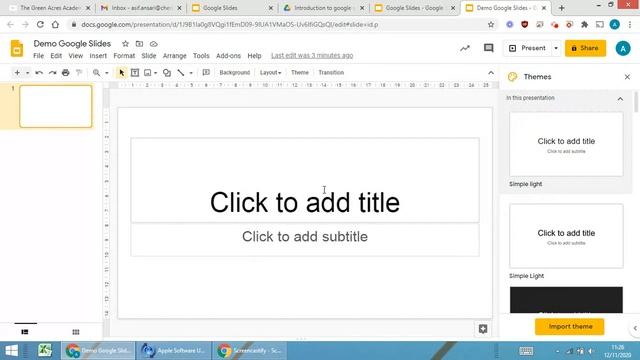Open the Edit menu
This screenshot has width=640, height=360.
[56, 56]
